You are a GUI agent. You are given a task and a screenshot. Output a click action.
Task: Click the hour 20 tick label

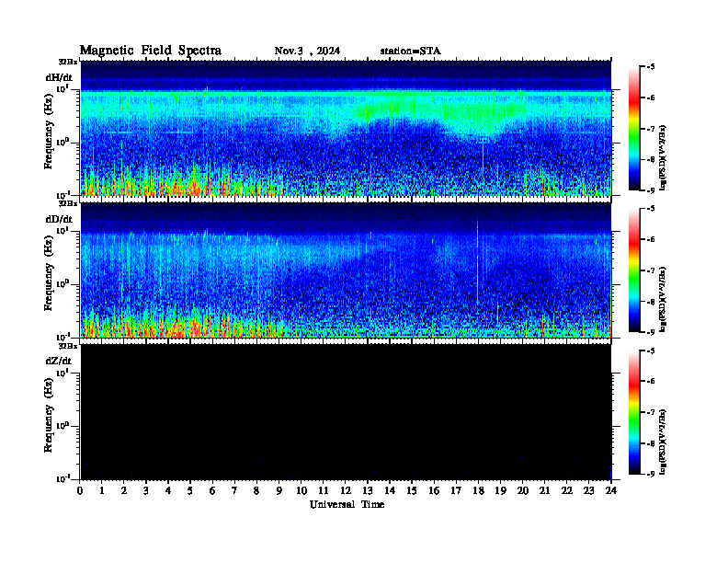click(522, 490)
